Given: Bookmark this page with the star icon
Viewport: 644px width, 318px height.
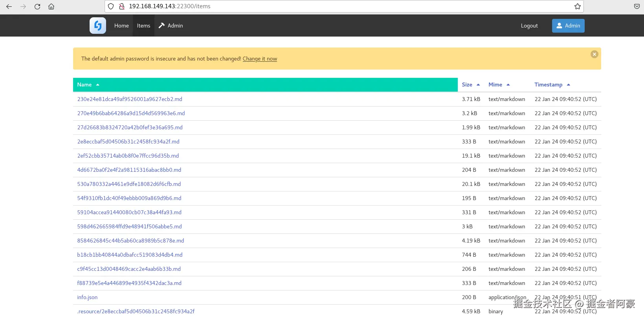Looking at the screenshot, I should pos(577,6).
